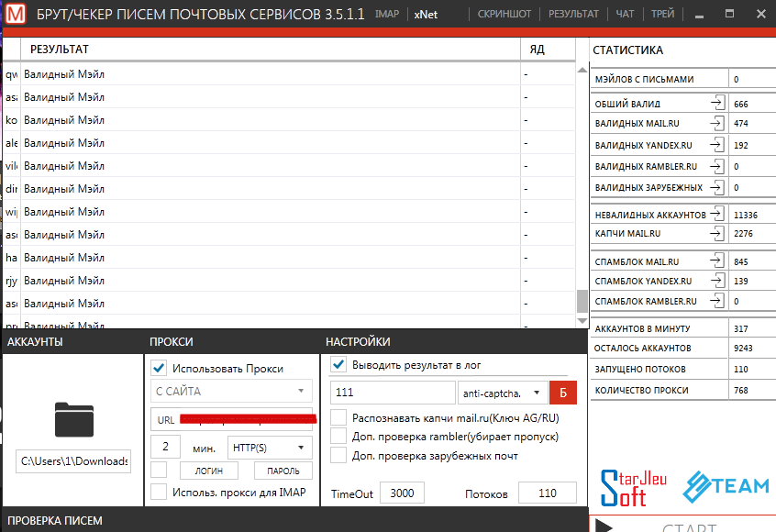Click the export arrow for ВАЛИДНЫХ MAIL.RU

pos(717,124)
